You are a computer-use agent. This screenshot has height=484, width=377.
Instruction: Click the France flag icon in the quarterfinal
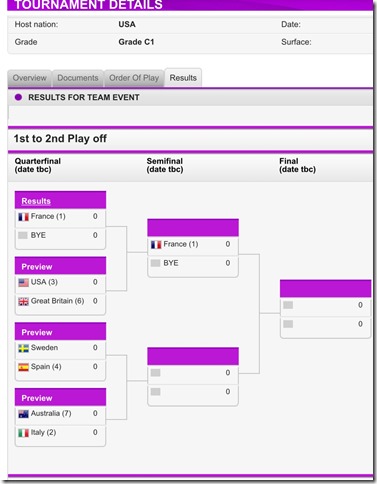pos(23,217)
